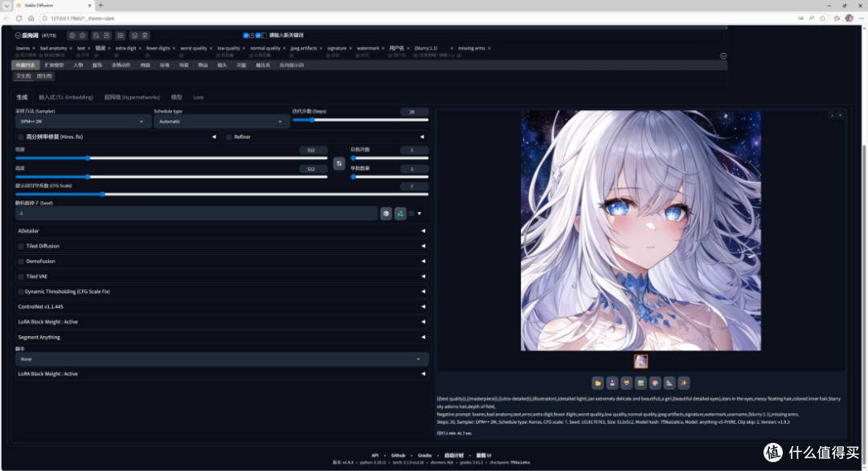Send image to extras via ruler icon
The height and width of the screenshot is (471, 868).
click(x=669, y=383)
